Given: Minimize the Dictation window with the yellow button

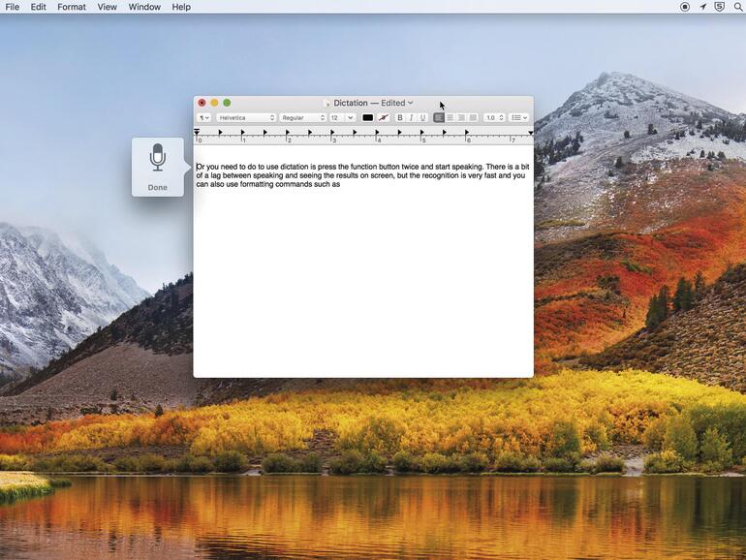Looking at the screenshot, I should (214, 103).
